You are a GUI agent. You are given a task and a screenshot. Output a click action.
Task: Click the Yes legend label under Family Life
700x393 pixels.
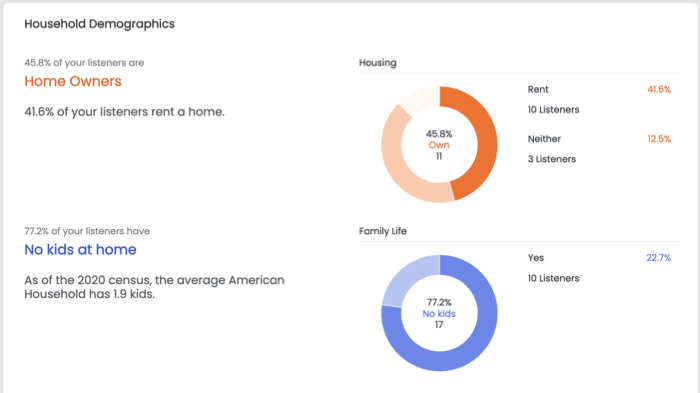tap(536, 258)
